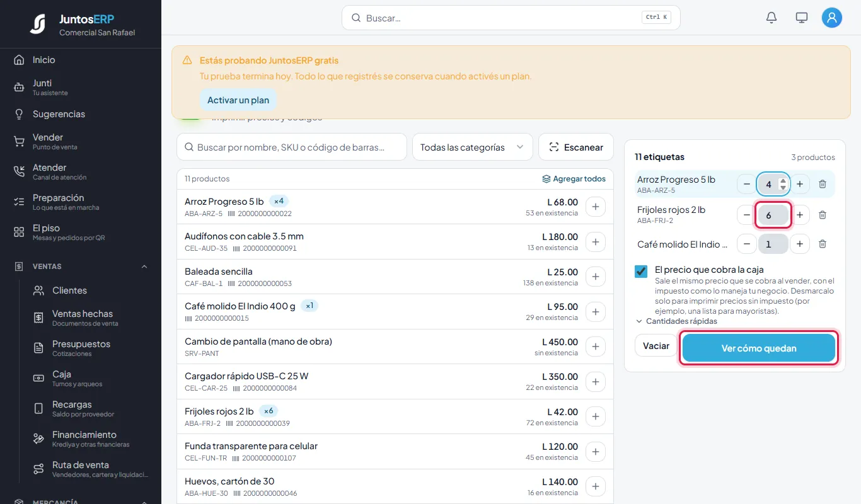Viewport: 861px width, 504px height.
Task: Add Frijoles rojos 2 lb from product list
Action: pos(596,416)
